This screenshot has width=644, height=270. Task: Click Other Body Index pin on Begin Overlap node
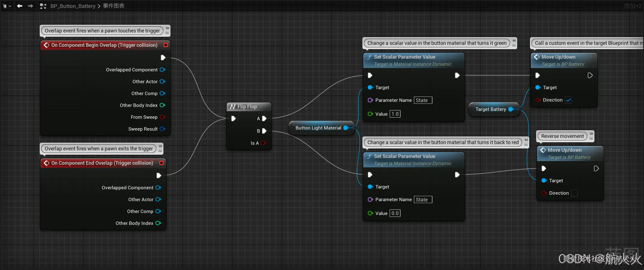click(x=162, y=105)
